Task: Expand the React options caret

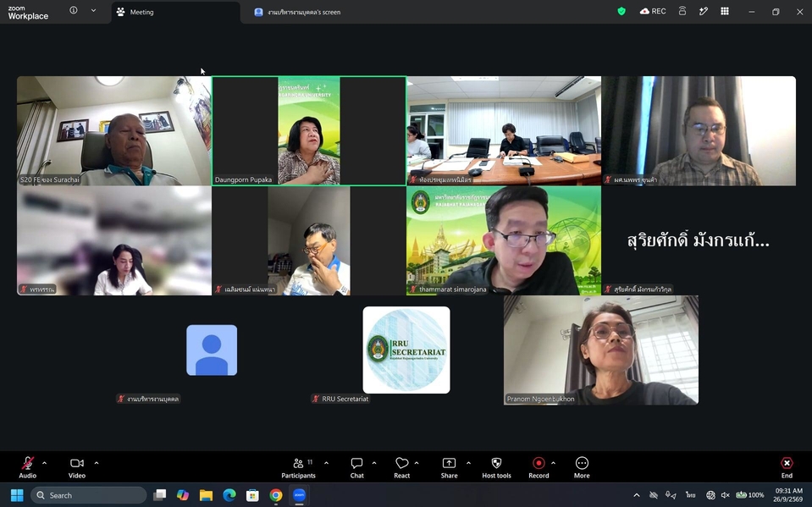Action: [x=417, y=463]
